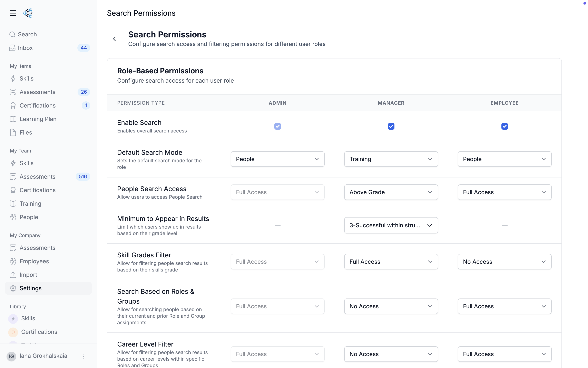Open Manager Career Level Filter dropdown

tap(391, 354)
